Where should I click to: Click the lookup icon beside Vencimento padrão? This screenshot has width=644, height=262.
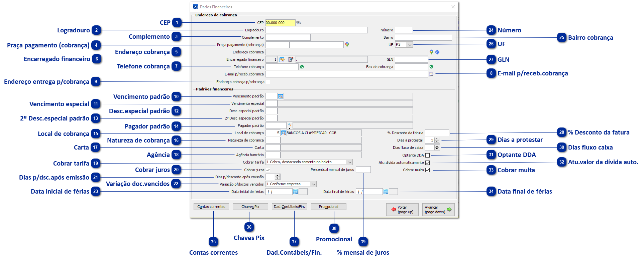point(281,96)
